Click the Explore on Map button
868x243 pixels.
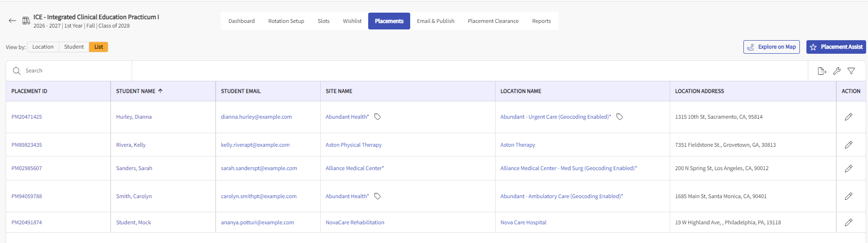point(771,47)
